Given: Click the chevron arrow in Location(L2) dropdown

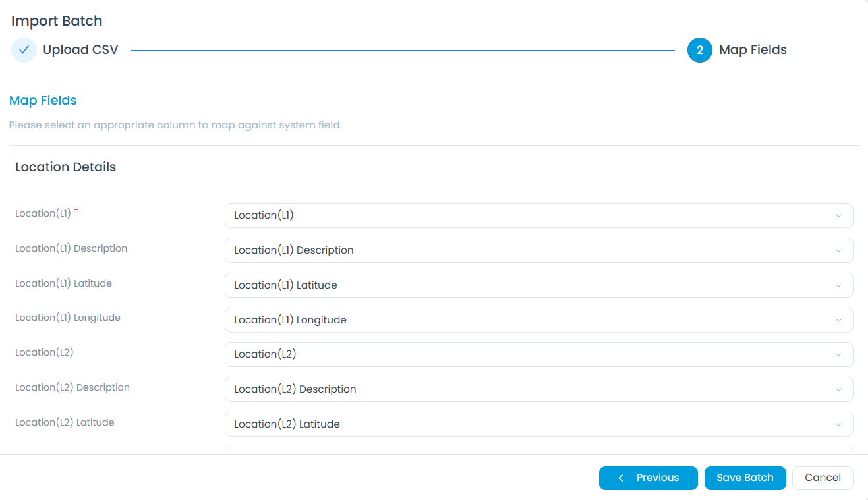Looking at the screenshot, I should click(x=838, y=355).
